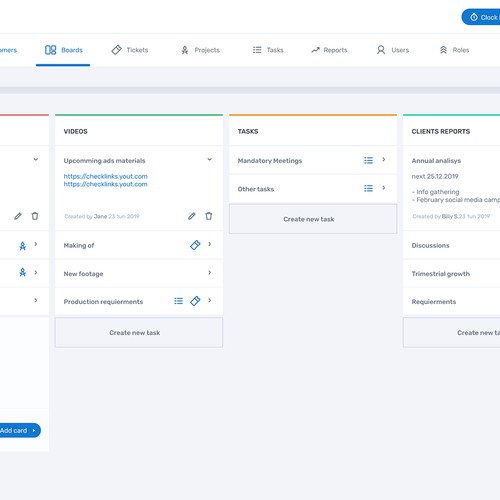Screen dimensions: 500x500
Task: Click ticket icon on Production requierments row
Action: click(x=195, y=301)
